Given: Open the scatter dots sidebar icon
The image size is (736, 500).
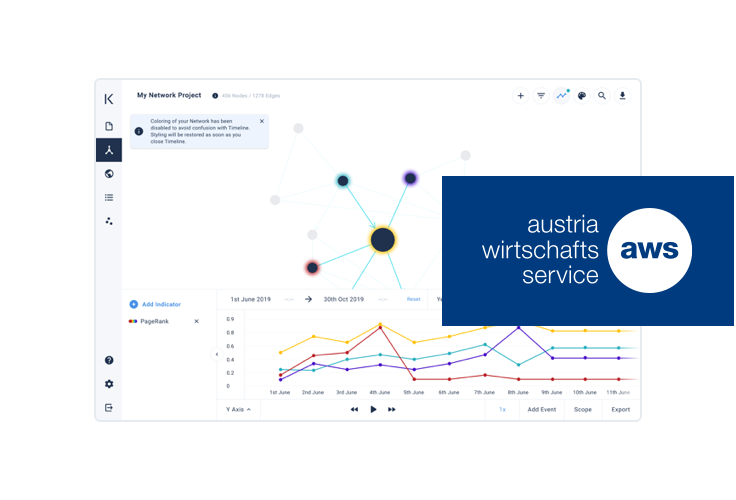Looking at the screenshot, I should coord(109,221).
